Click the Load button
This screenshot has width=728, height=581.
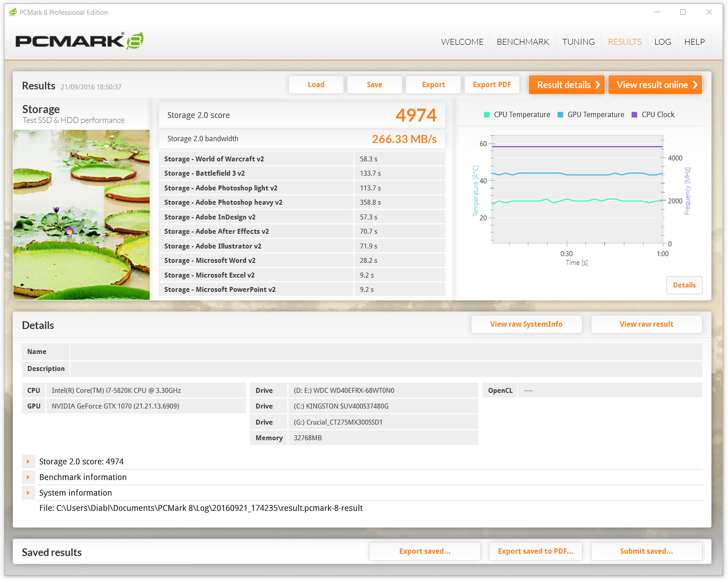pos(316,84)
